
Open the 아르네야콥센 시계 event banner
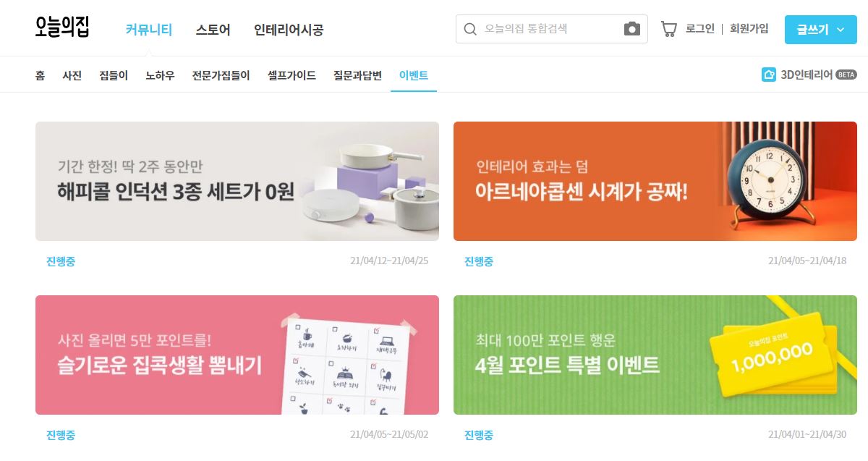pos(655,181)
